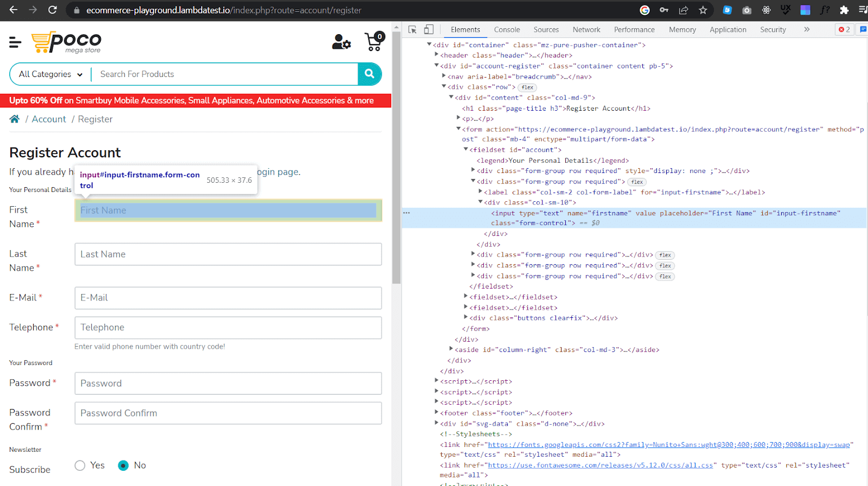
Task: Bookmark page with star icon
Action: (x=703, y=10)
